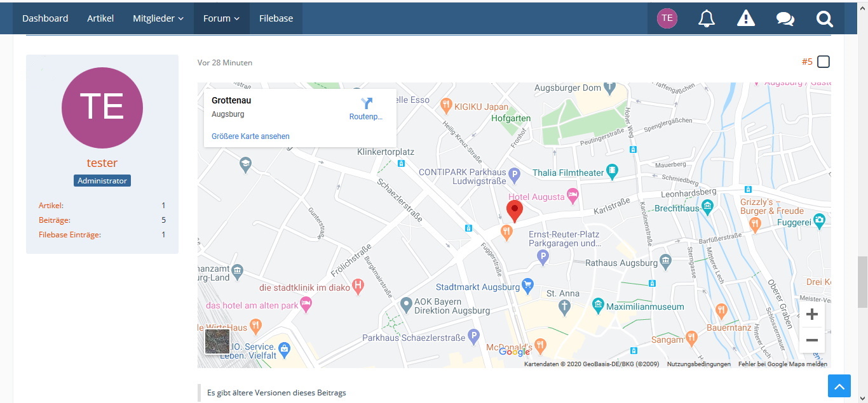Click the McDonald's restaurant icon
868x403 pixels.
[x=540, y=346]
